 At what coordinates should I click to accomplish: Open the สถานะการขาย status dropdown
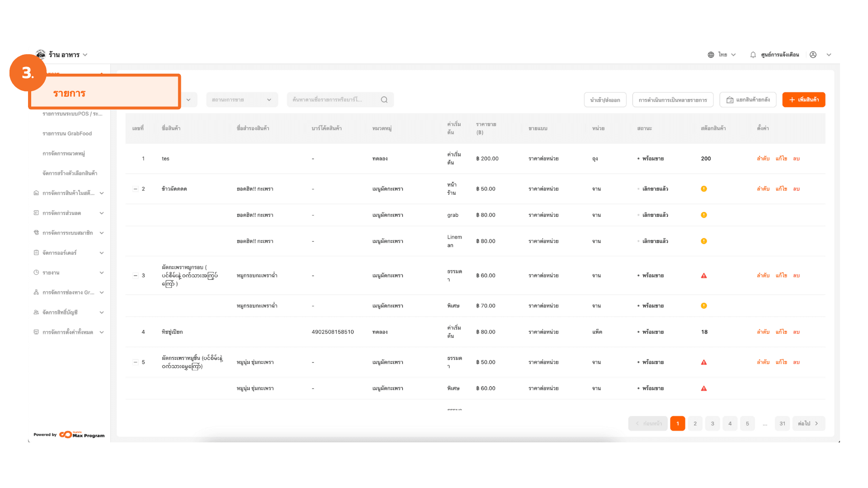(242, 100)
